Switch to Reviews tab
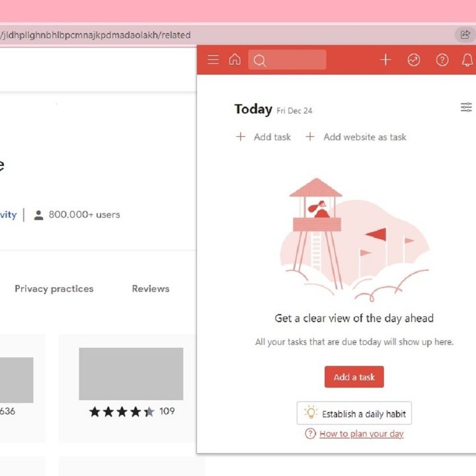 pyautogui.click(x=151, y=289)
